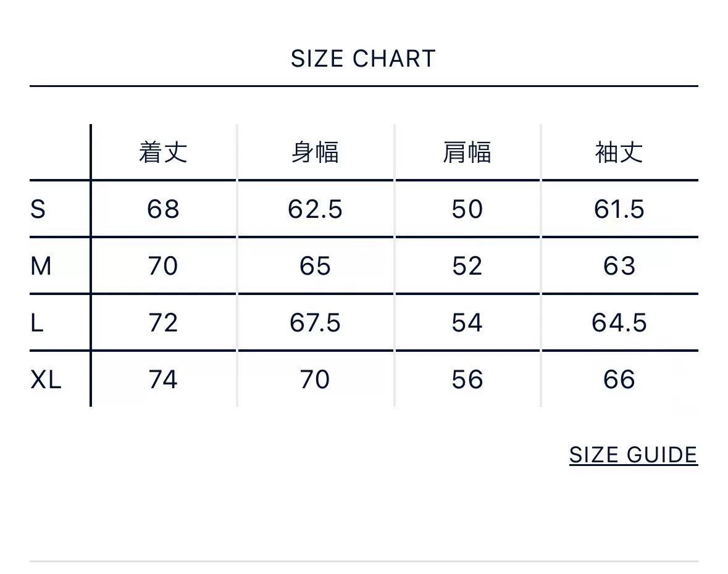Click the S size row label
The height and width of the screenshot is (574, 728).
tap(38, 209)
